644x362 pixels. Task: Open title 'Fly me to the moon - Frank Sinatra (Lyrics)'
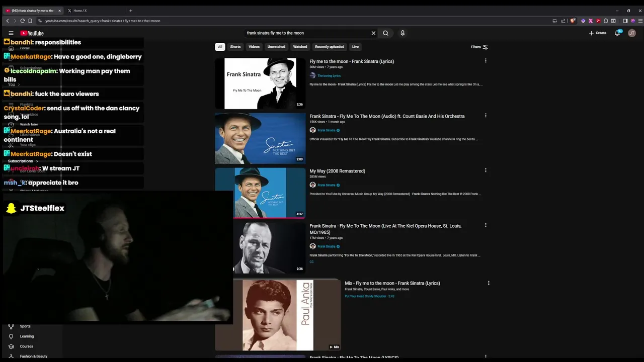coord(352,61)
